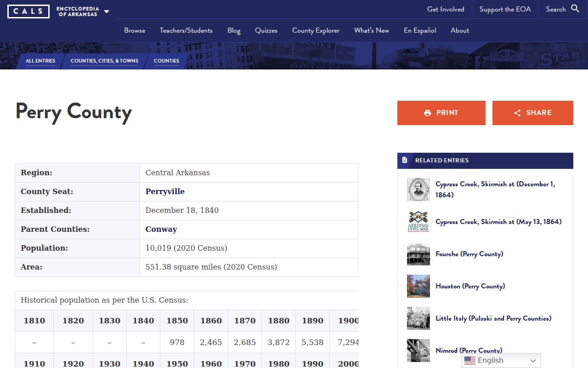Image resolution: width=588 pixels, height=368 pixels.
Task: Click the All Entries breadcrumb
Action: click(x=40, y=61)
